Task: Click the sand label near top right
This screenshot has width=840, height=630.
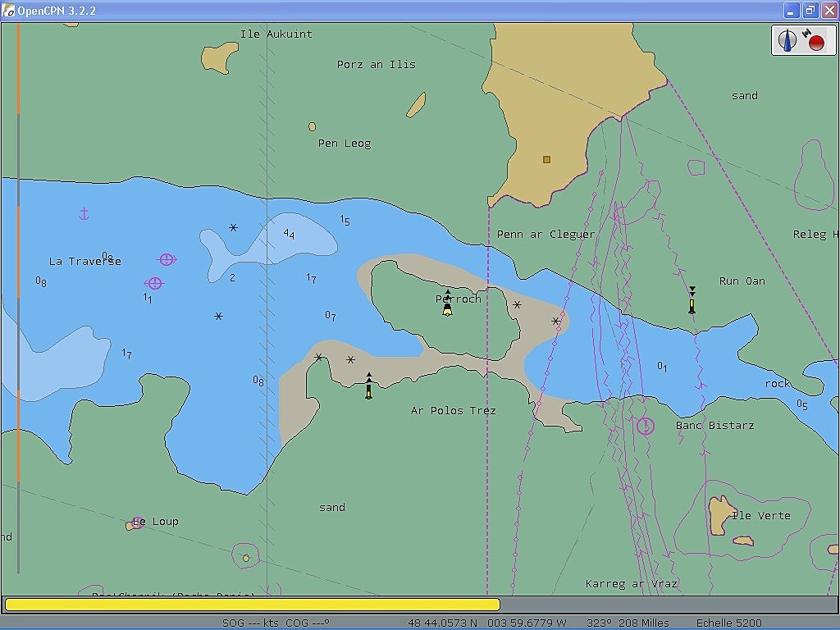Action: click(x=745, y=95)
